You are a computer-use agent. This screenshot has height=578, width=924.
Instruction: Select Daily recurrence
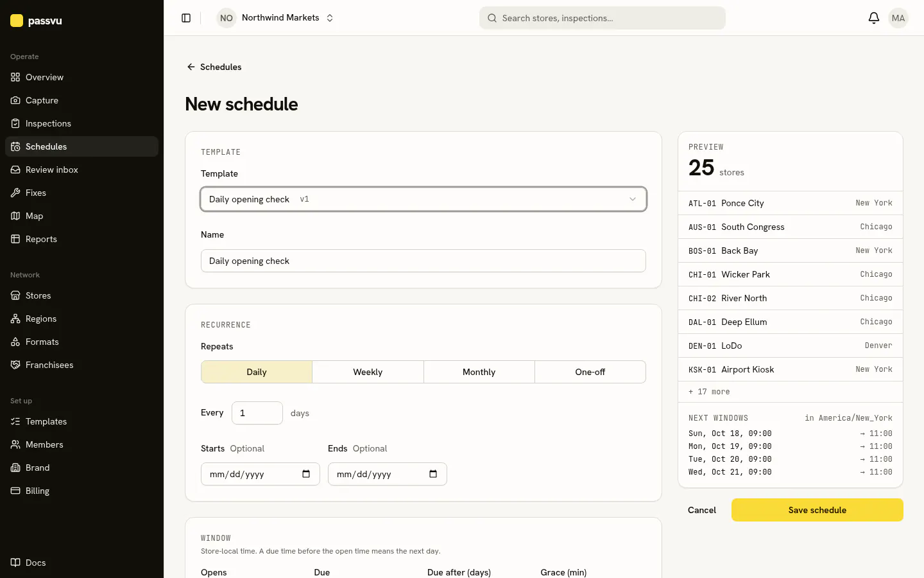pos(257,372)
